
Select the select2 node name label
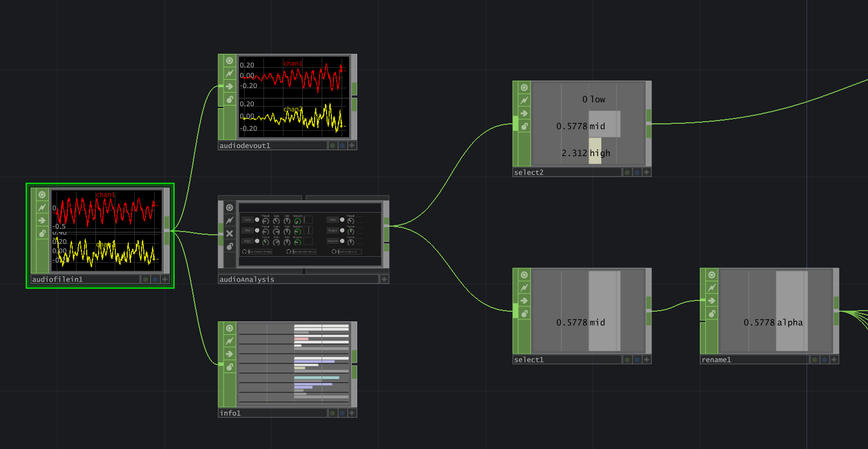(x=566, y=172)
